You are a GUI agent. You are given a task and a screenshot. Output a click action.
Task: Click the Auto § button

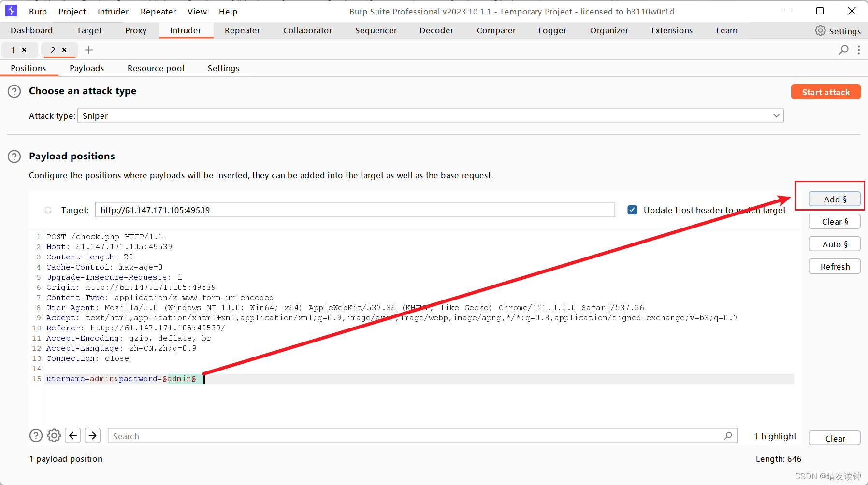click(x=834, y=244)
